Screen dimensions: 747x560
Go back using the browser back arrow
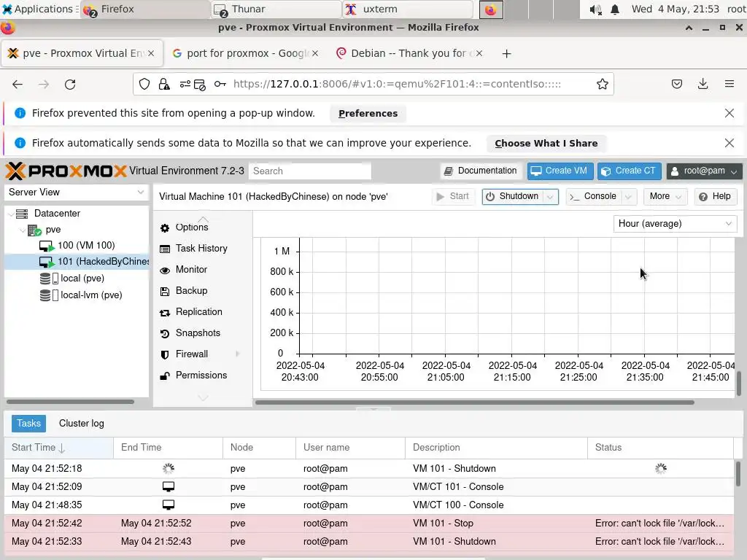tap(18, 85)
